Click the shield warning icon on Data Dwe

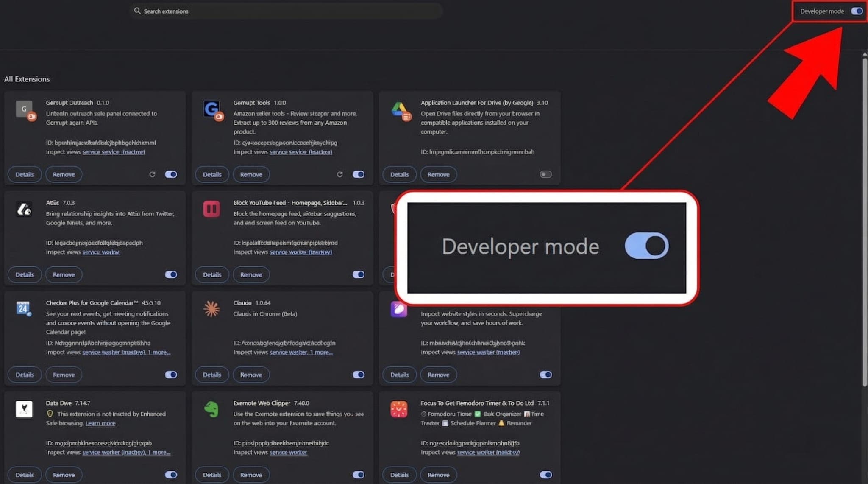[50, 414]
